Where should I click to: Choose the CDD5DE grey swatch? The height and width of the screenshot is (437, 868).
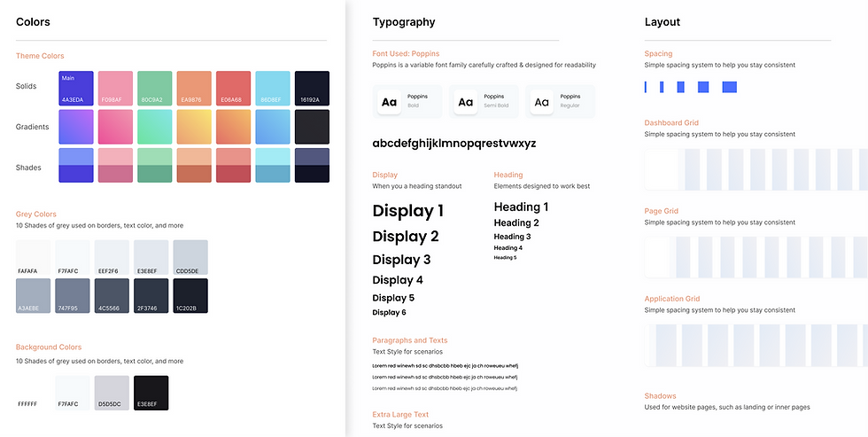click(190, 257)
